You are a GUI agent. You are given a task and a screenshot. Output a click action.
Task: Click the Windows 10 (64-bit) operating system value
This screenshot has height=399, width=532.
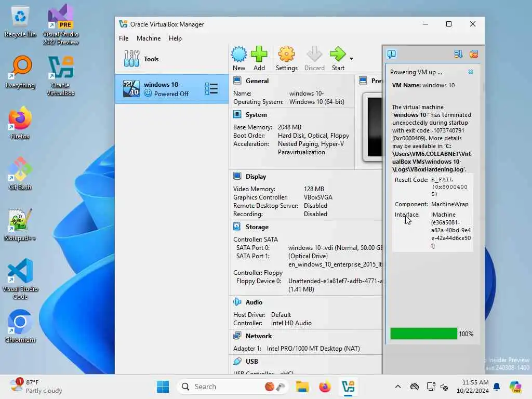pos(316,102)
